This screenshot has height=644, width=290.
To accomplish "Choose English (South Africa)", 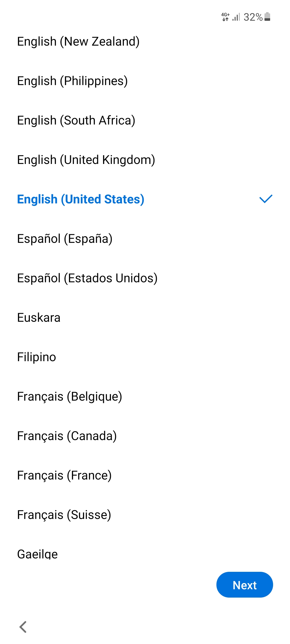I will point(145,120).
